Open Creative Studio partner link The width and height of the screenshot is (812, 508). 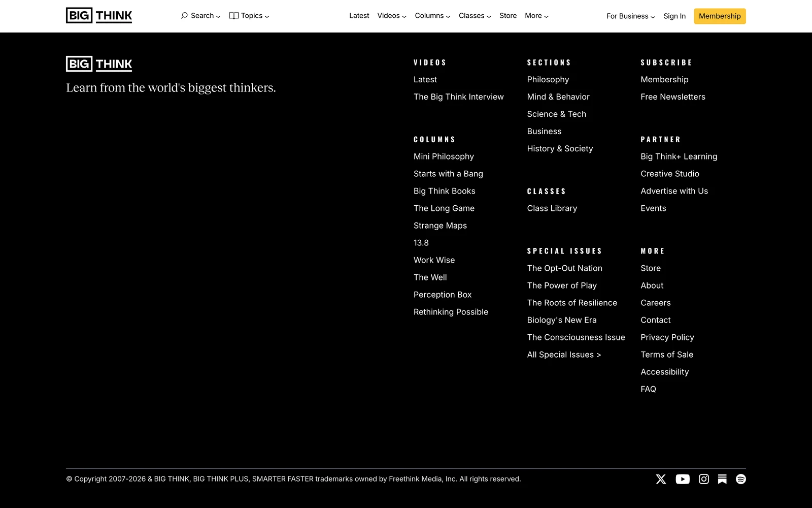point(670,174)
